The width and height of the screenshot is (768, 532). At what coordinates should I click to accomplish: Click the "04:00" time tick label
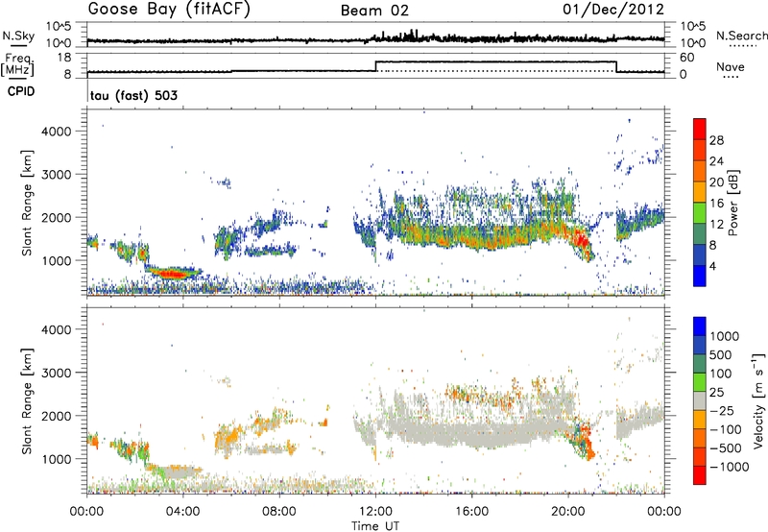tap(182, 512)
